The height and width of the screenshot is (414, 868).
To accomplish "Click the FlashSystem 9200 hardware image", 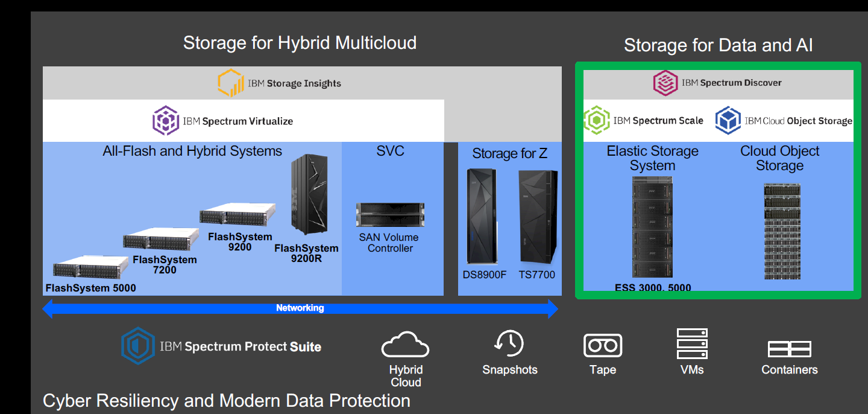I will coord(237,215).
